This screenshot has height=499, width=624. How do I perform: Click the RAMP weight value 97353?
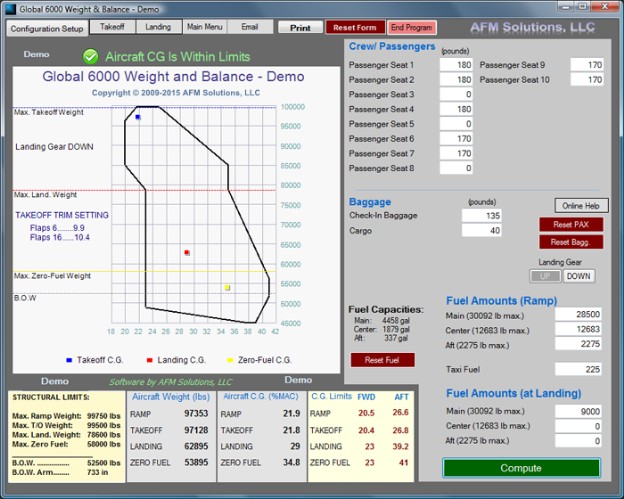(196, 413)
